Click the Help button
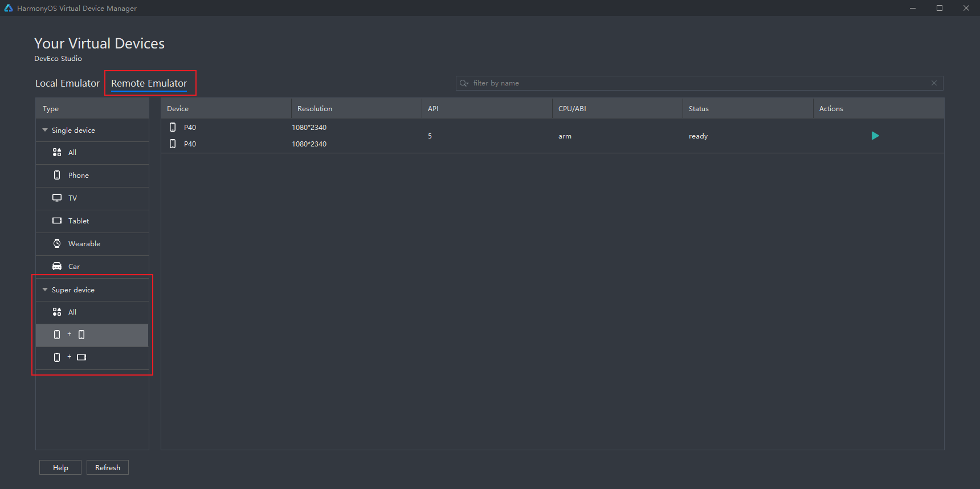This screenshot has height=489, width=980. click(60, 467)
